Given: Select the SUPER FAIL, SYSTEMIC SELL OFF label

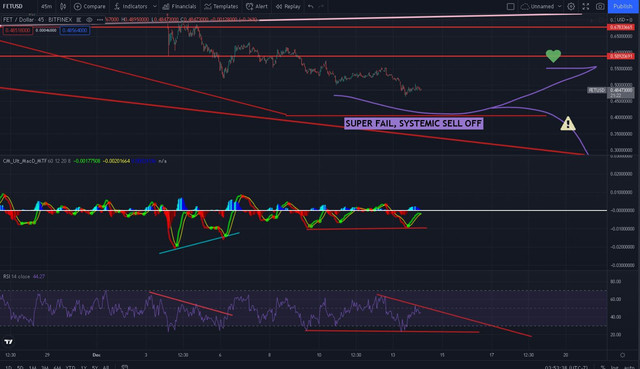Looking at the screenshot, I should click(413, 123).
